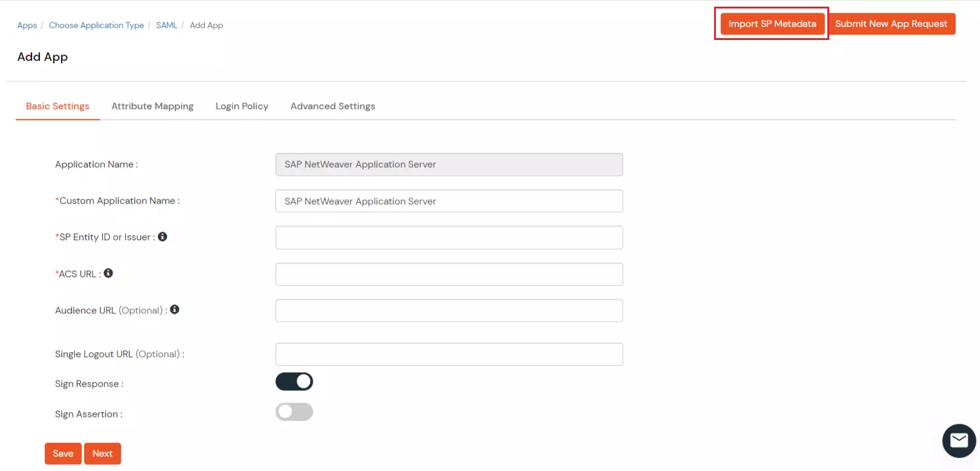This screenshot has height=471, width=980.
Task: Open the mail chat widget icon
Action: coord(959,441)
